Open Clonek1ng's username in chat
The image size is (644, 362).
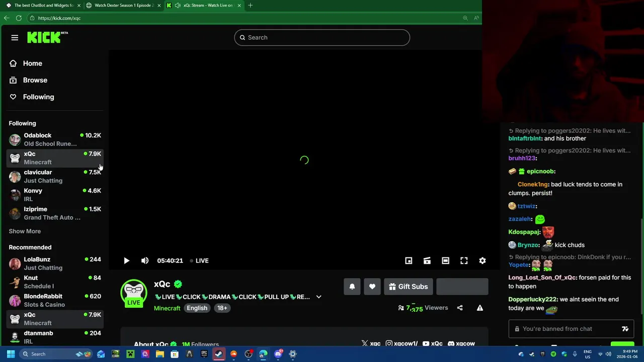click(533, 185)
